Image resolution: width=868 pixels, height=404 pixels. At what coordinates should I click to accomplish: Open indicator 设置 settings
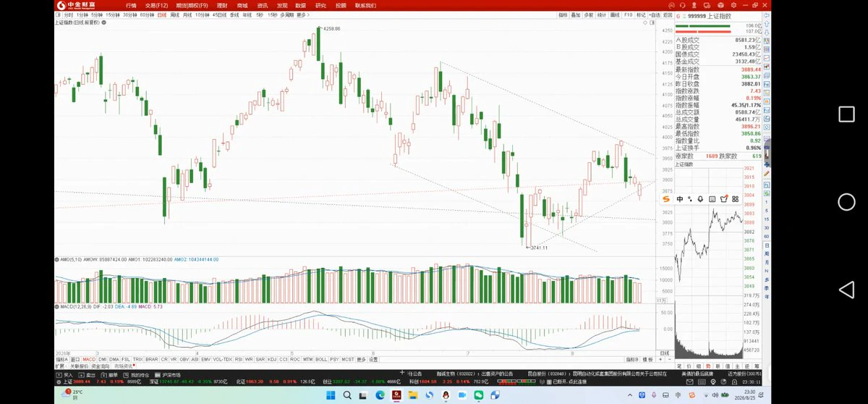coord(373,359)
